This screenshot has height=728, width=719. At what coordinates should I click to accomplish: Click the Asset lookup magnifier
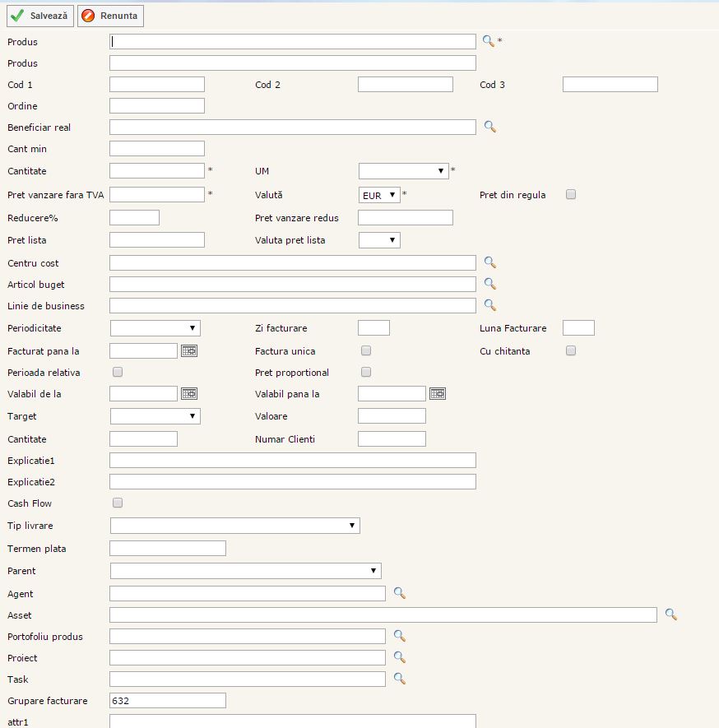(x=670, y=614)
